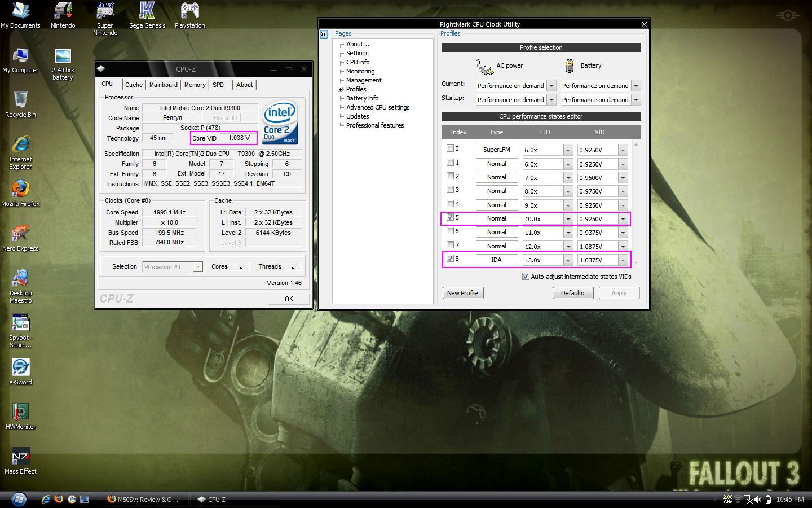Enable the index 0 SuperLFM state checkbox
The width and height of the screenshot is (812, 508).
pos(450,148)
